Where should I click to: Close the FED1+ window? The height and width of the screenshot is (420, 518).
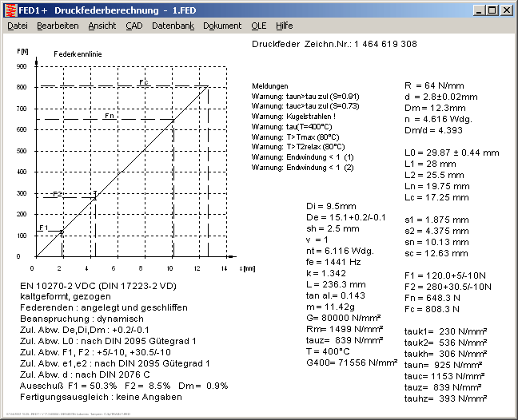click(x=507, y=10)
